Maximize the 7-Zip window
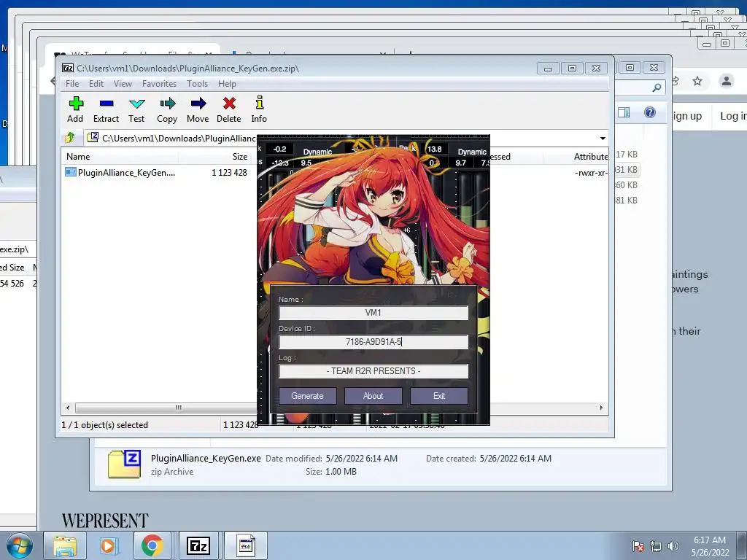The height and width of the screenshot is (560, 747). (572, 69)
